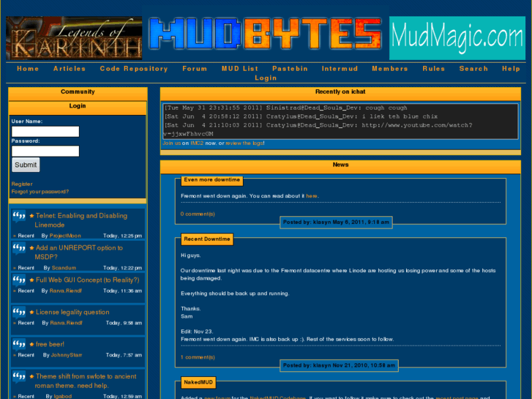
Task: Click the Posted by kiasyn Nov 21, 2010 label
Action: coord(339,366)
